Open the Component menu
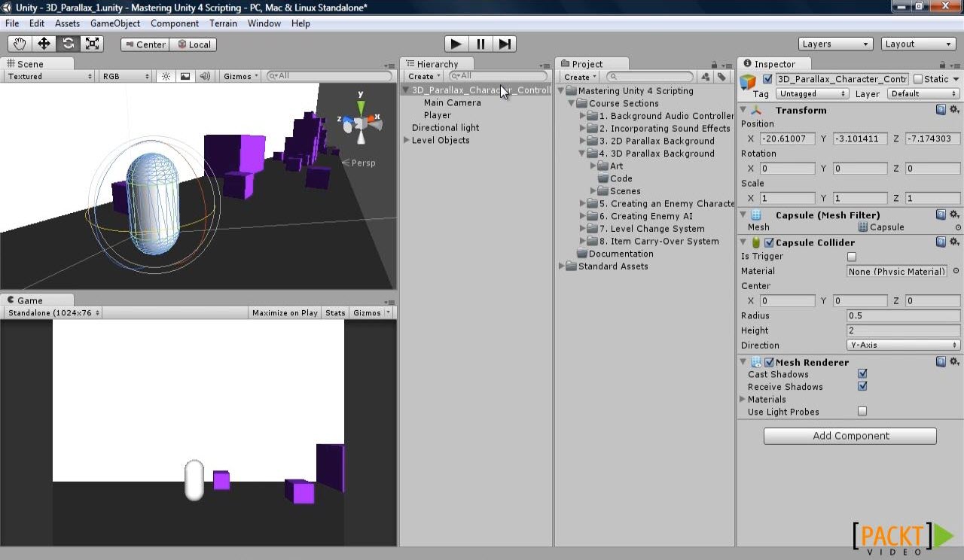This screenshot has width=964, height=560. (x=175, y=23)
